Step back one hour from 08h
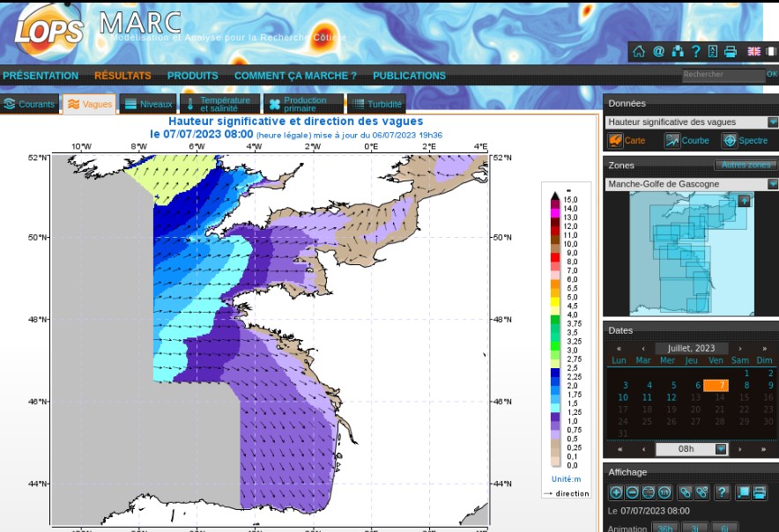Viewport: 779px width, 532px height. click(644, 449)
